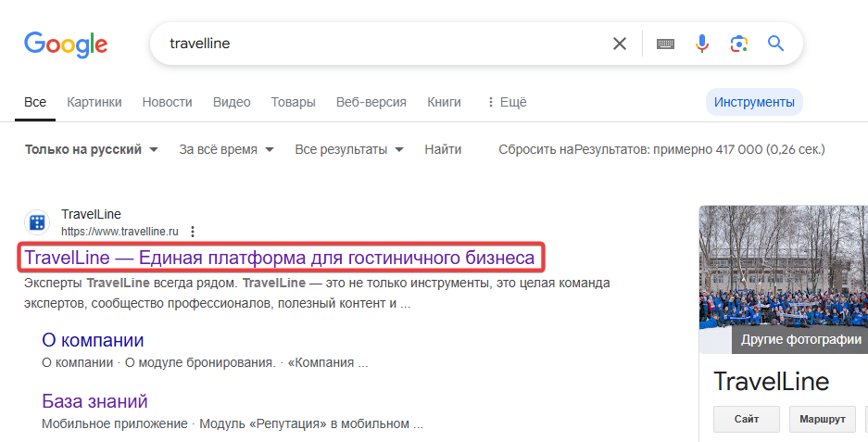Open Другие фотографии overlay on the photo
Viewport: 868px width, 442px height.
[x=800, y=339]
